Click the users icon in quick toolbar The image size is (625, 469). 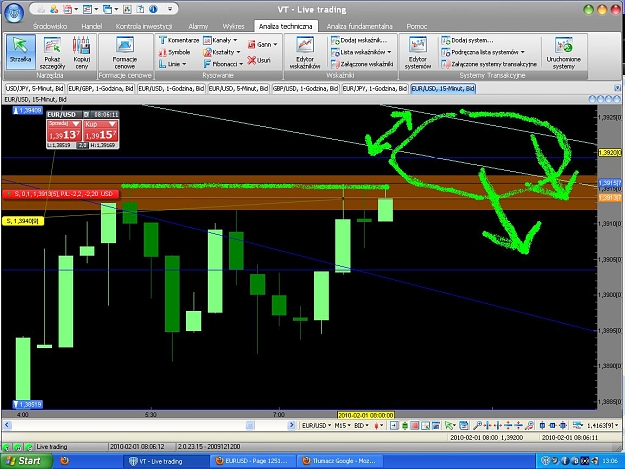click(x=54, y=9)
